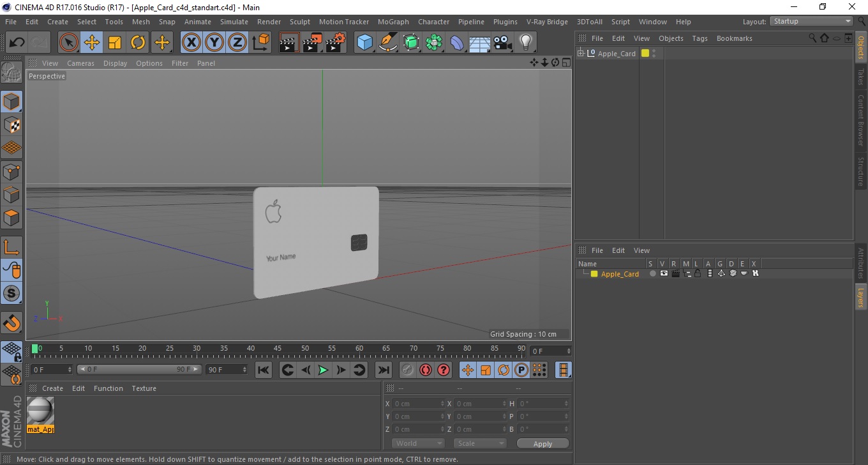This screenshot has width=868, height=465.
Task: Toggle Y axis lock
Action: point(214,43)
